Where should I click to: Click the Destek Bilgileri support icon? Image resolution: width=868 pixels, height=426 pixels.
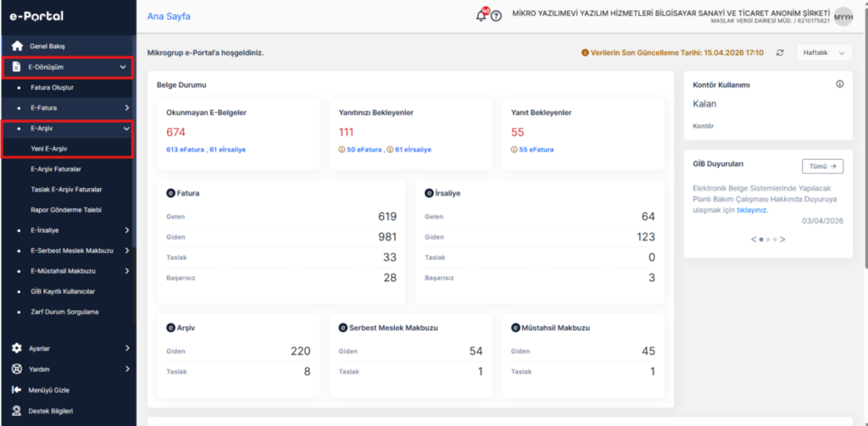(x=17, y=411)
